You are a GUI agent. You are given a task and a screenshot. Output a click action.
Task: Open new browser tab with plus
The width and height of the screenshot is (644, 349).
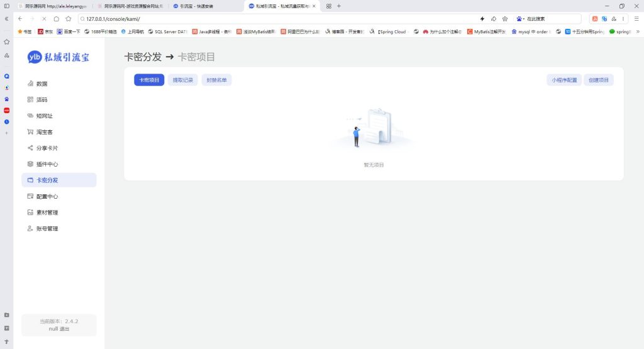(x=339, y=6)
